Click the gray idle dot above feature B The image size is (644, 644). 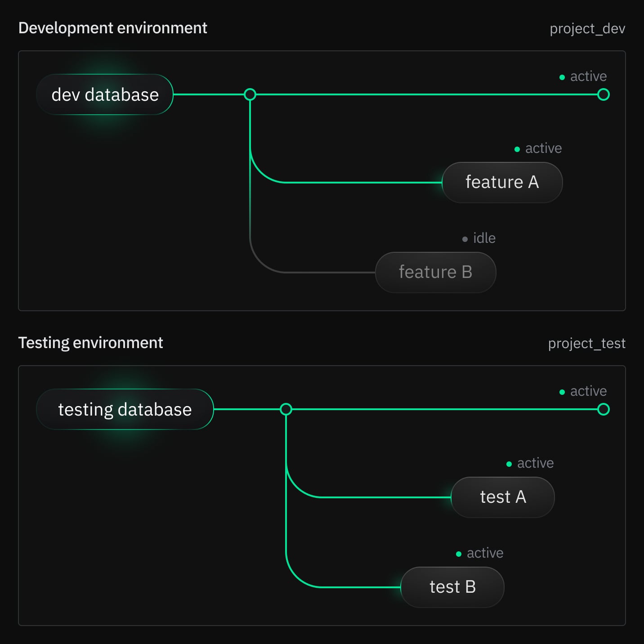[x=465, y=239]
